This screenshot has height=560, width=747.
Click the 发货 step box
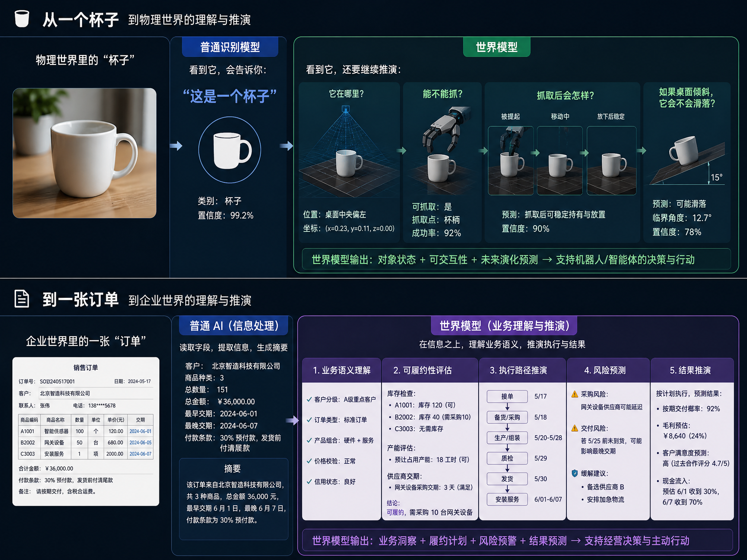(x=507, y=479)
